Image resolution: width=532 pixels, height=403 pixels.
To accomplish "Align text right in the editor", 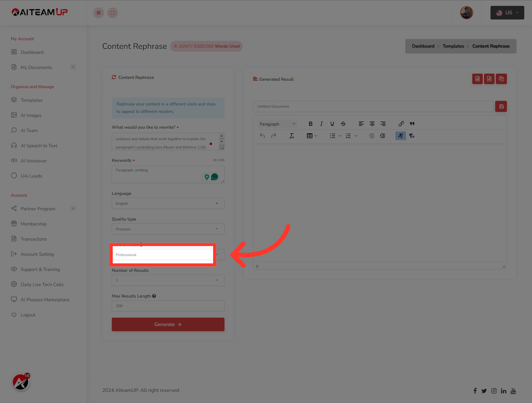I will click(383, 124).
